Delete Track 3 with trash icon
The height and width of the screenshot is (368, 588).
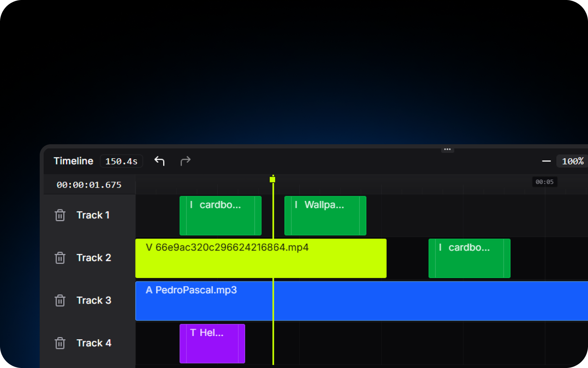60,301
